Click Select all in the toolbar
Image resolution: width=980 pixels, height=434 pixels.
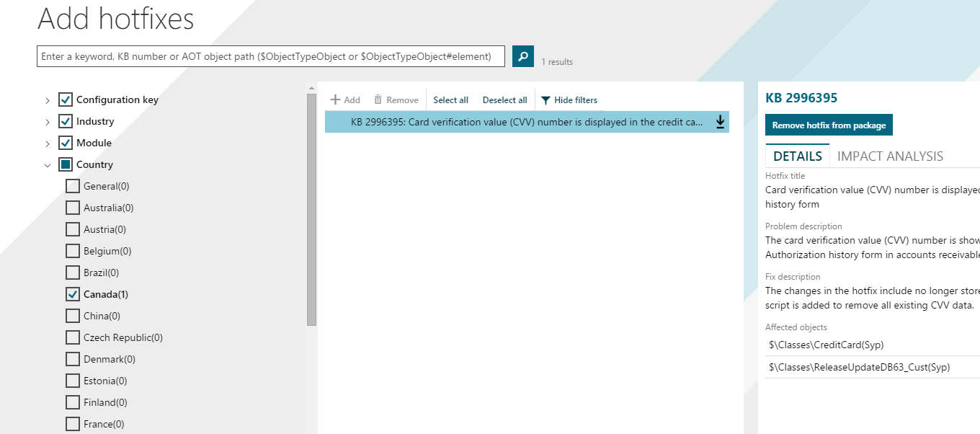pos(450,100)
